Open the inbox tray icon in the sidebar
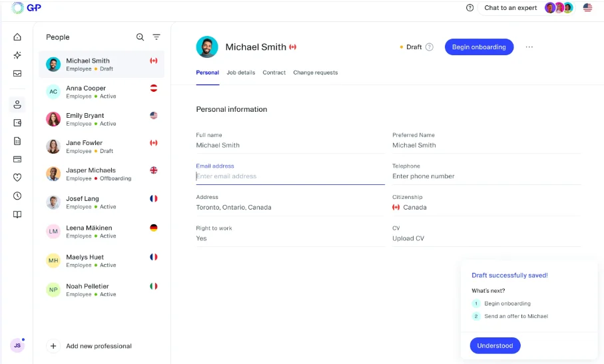604x364 pixels. (17, 73)
